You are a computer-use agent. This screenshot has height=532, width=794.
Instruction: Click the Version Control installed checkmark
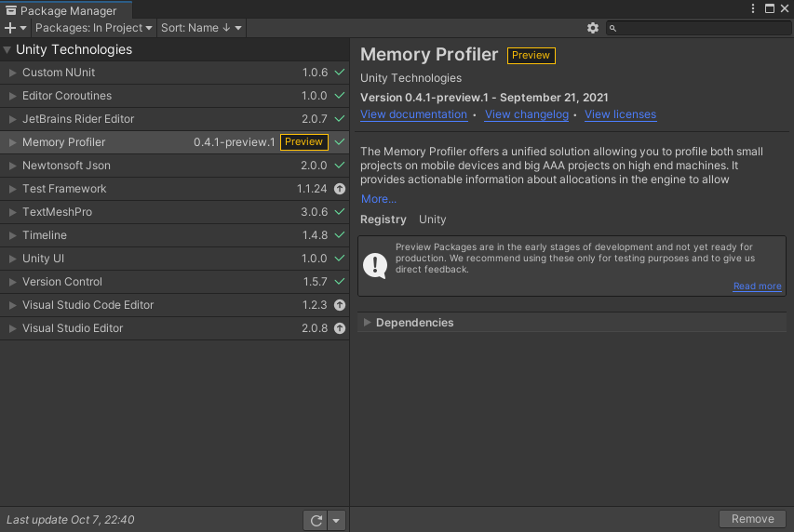point(340,282)
